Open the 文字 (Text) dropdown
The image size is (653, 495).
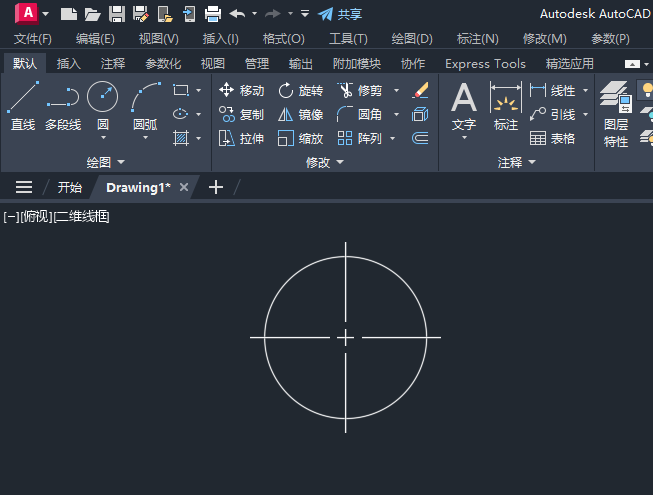[464, 138]
